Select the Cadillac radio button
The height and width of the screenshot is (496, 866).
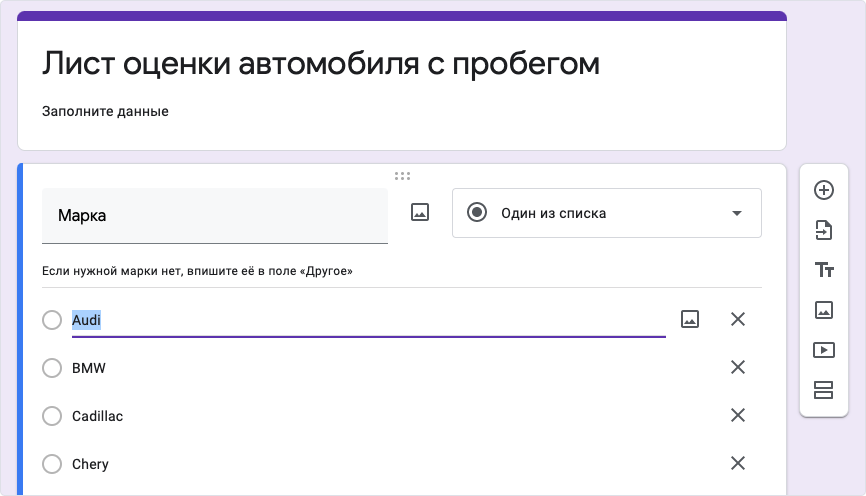[52, 415]
